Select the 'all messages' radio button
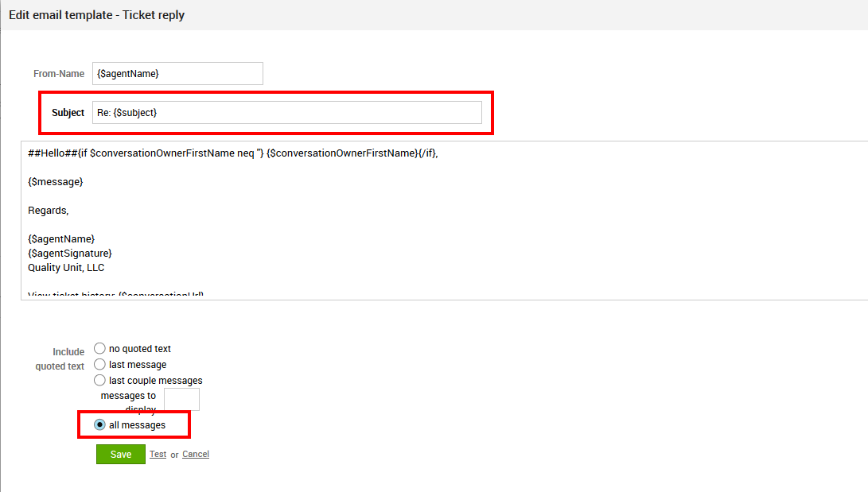The height and width of the screenshot is (492, 868). 99,424
